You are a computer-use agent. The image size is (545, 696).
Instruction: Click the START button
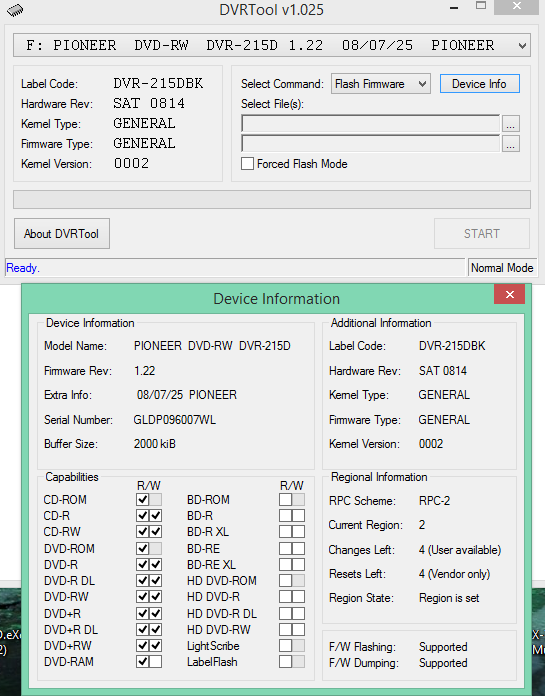coord(482,233)
